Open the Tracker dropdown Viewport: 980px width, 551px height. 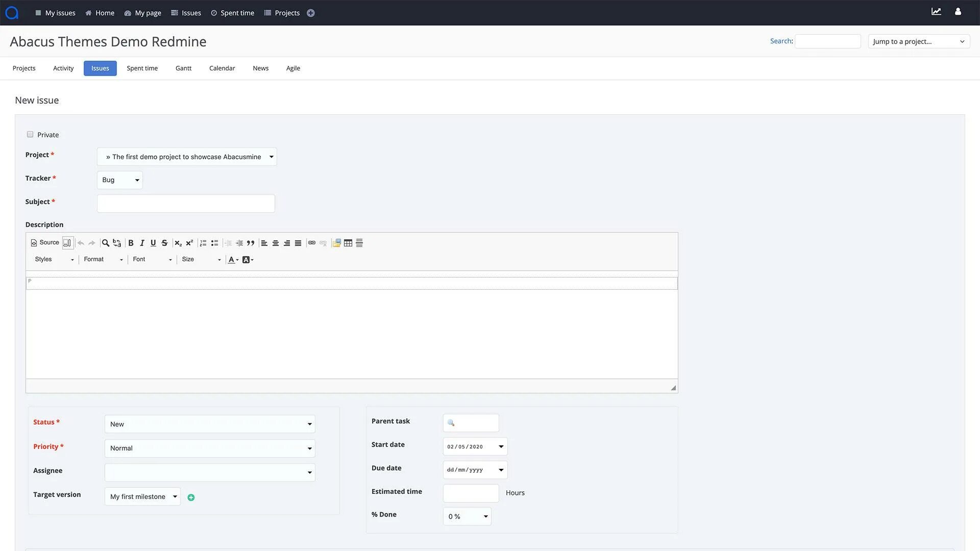coord(120,180)
